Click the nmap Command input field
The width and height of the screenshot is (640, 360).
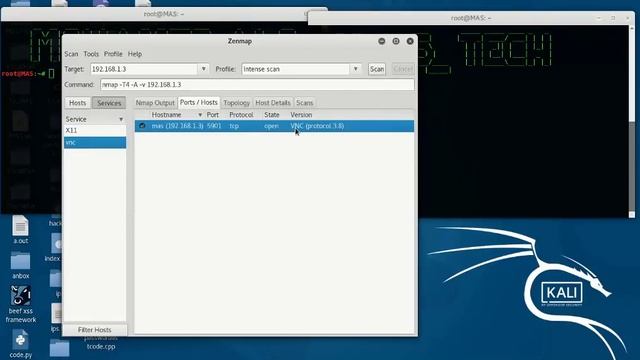257,84
